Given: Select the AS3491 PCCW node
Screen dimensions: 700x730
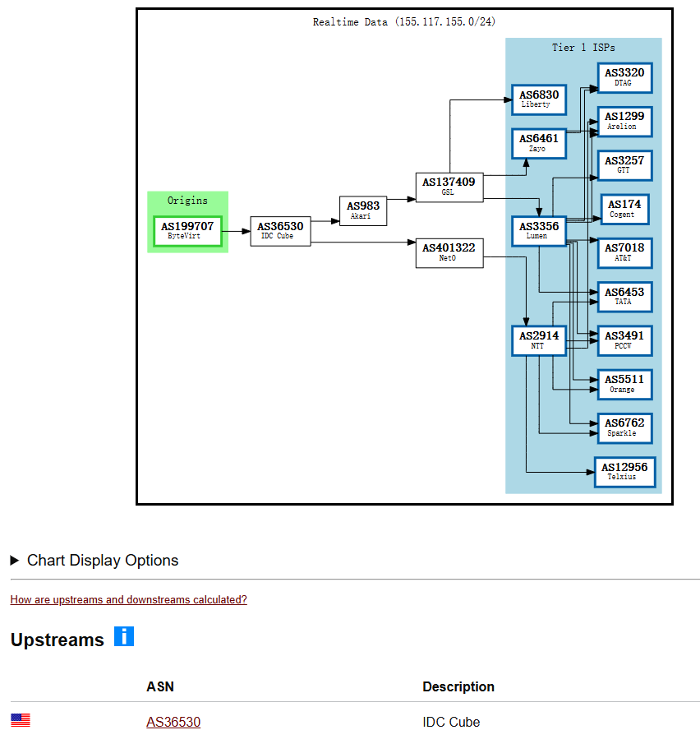Looking at the screenshot, I should coord(624,341).
